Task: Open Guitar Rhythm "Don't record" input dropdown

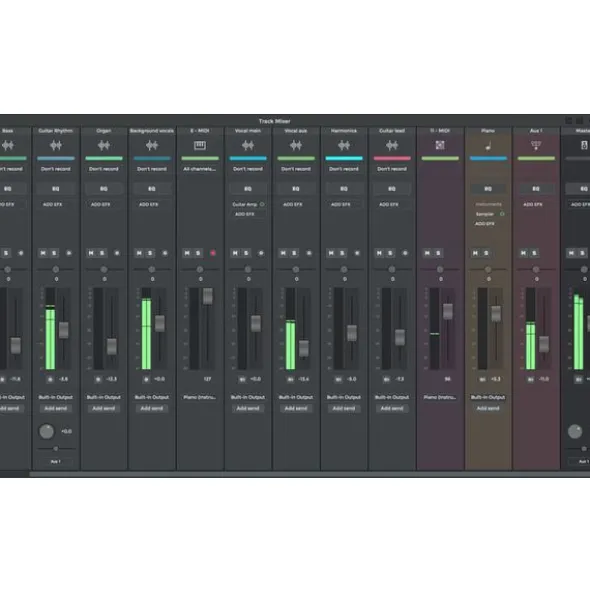Action: coord(56,169)
